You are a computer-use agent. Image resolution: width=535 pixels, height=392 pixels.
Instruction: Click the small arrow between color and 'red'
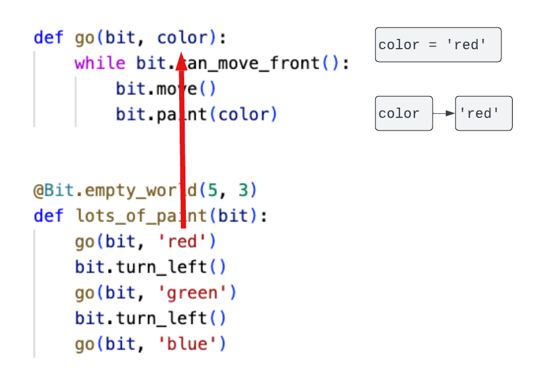point(443,113)
